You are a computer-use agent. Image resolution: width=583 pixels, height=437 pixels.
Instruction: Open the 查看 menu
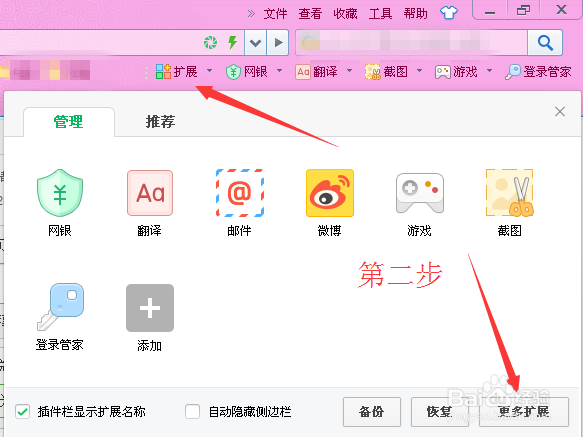pos(310,14)
